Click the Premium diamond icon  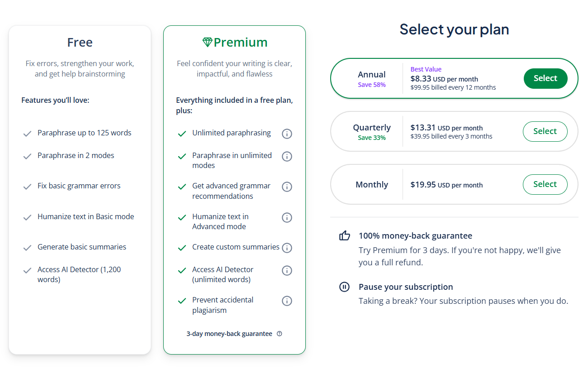[x=207, y=42]
